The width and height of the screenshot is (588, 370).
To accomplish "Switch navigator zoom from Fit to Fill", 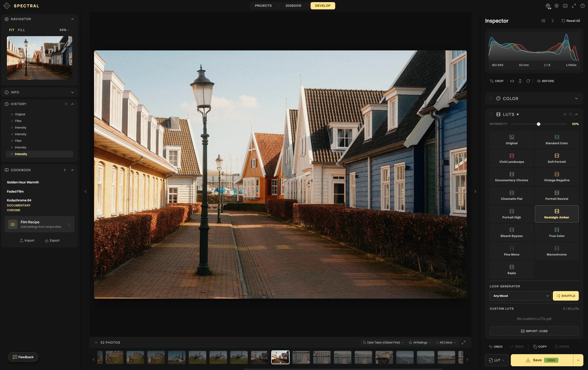I will coord(21,30).
